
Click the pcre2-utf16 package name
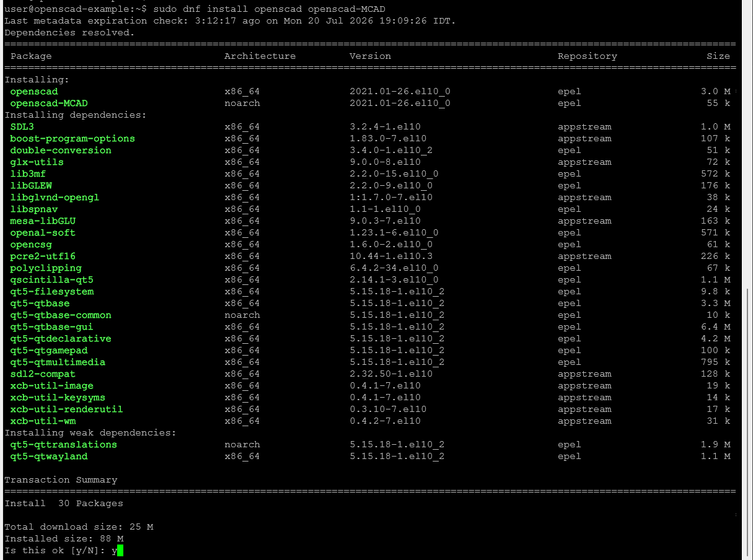[43, 256]
